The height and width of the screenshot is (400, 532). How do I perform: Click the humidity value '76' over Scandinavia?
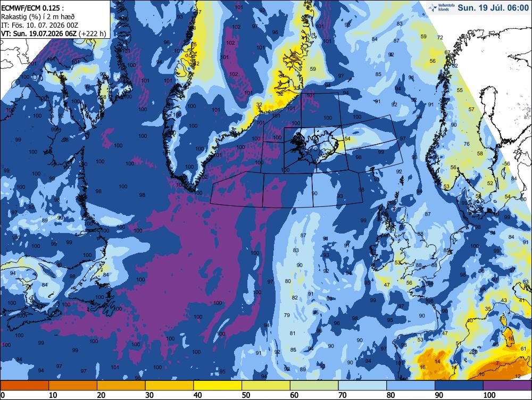coord(467,144)
